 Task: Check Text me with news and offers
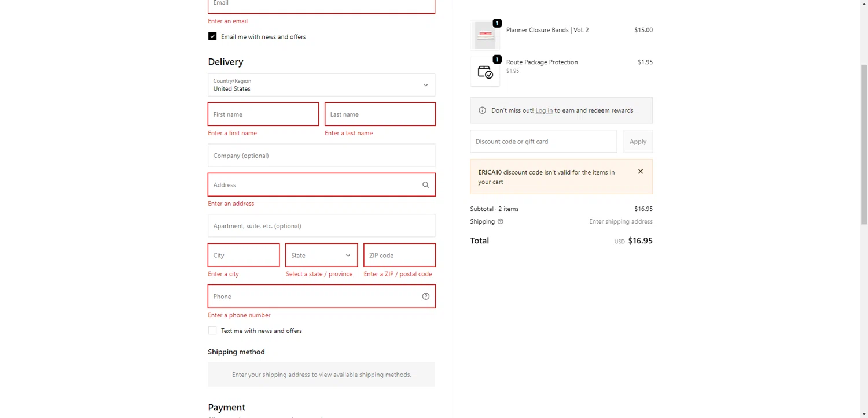point(212,331)
